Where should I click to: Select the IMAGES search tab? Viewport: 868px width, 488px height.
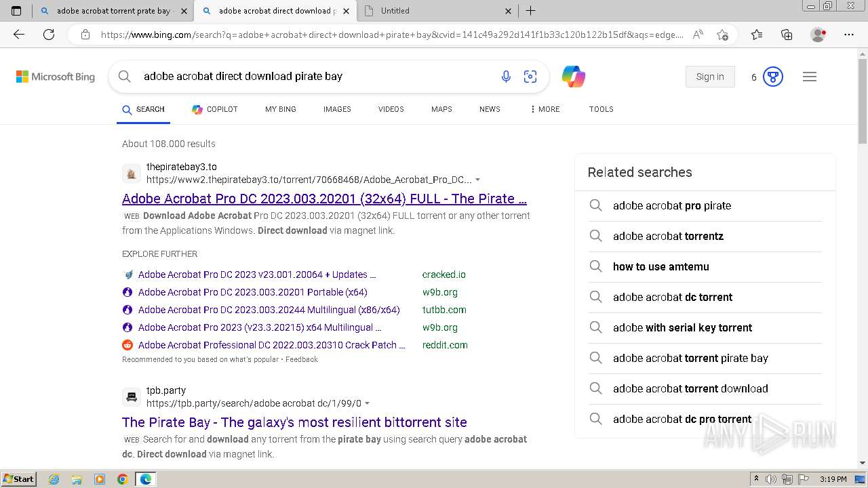pyautogui.click(x=337, y=109)
